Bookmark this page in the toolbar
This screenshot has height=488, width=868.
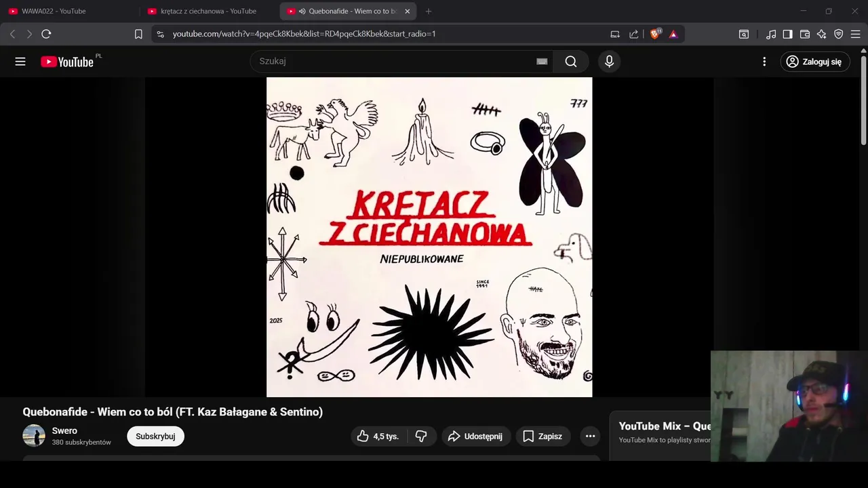click(138, 34)
